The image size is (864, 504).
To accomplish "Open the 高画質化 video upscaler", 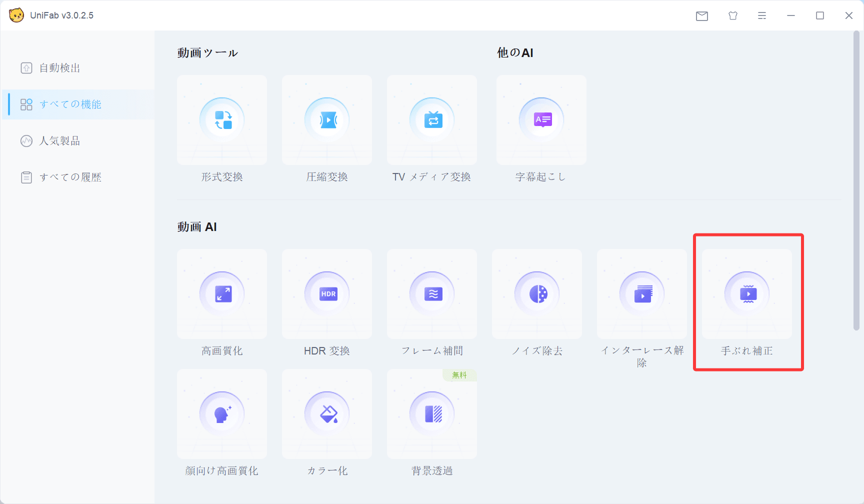I will 222,294.
